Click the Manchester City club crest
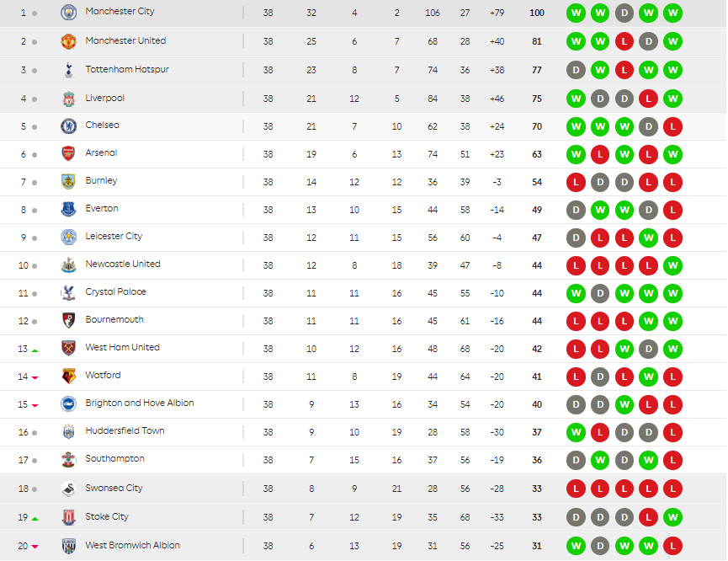The image size is (728, 561). 69,13
